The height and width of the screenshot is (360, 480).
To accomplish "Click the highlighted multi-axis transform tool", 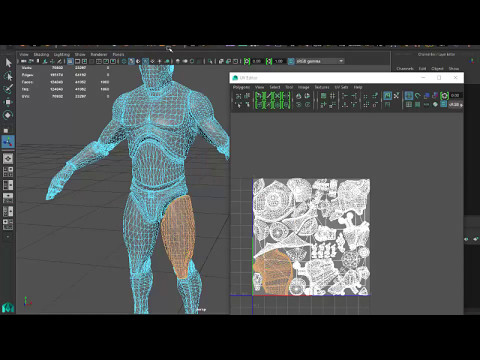I will coord(8,142).
